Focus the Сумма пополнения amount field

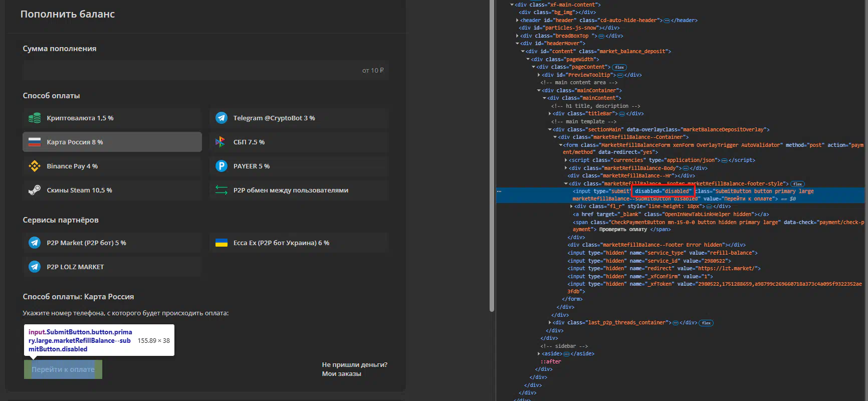(205, 71)
